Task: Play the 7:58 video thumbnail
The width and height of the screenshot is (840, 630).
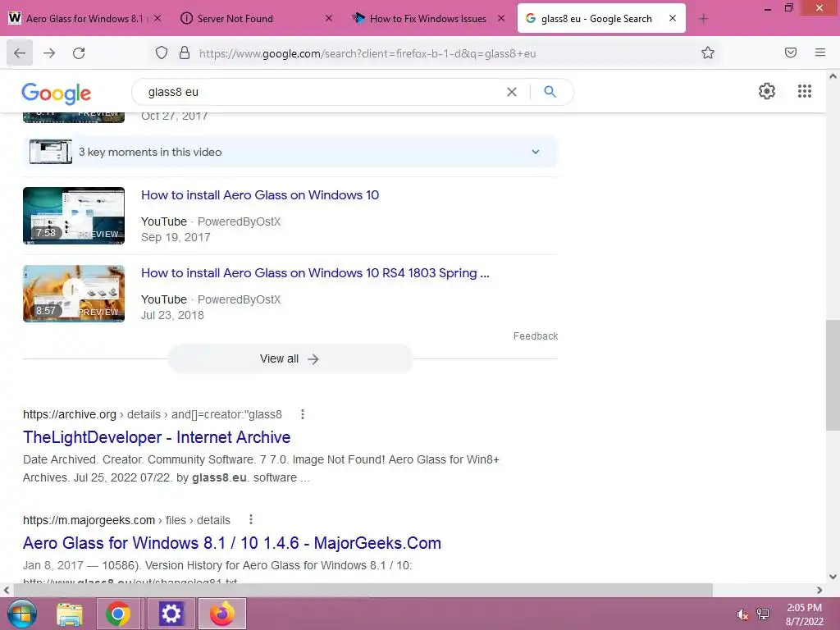Action: (x=74, y=216)
